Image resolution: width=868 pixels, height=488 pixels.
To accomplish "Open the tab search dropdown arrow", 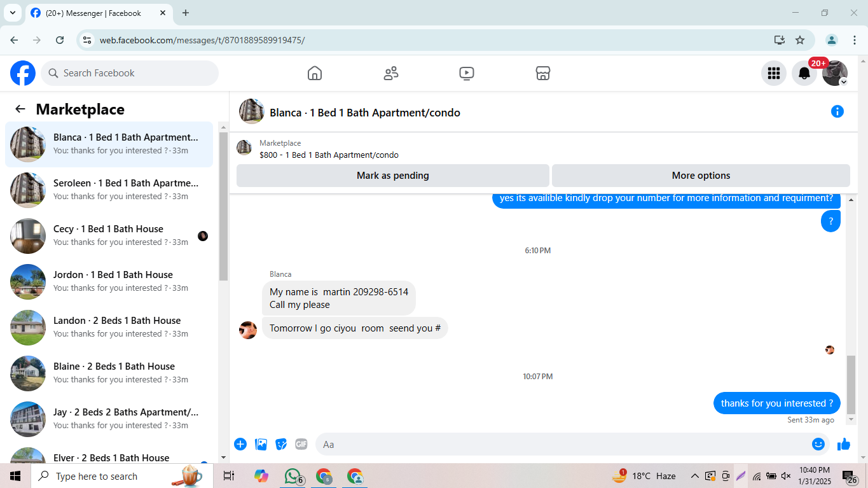I will coord(12,13).
